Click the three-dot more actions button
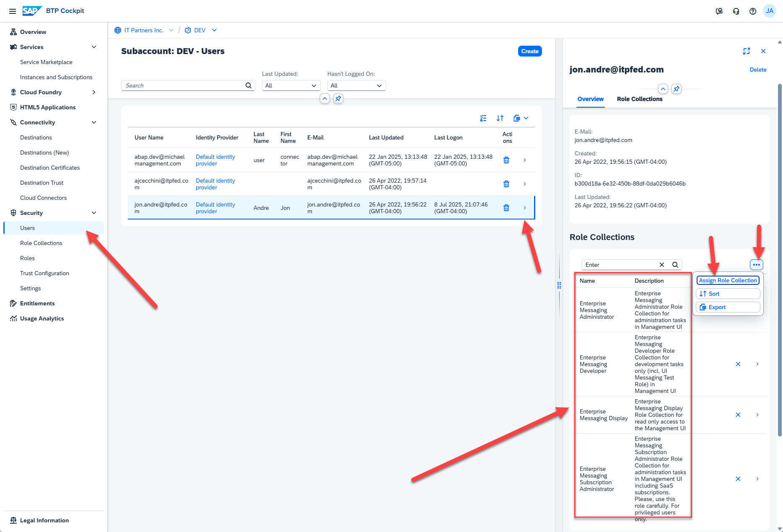Image resolution: width=783 pixels, height=532 pixels. tap(756, 265)
